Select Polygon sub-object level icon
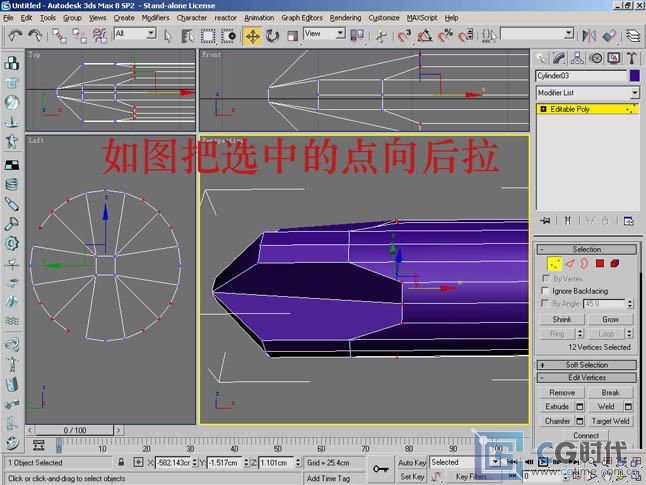Image resolution: width=646 pixels, height=485 pixels. pos(599,264)
